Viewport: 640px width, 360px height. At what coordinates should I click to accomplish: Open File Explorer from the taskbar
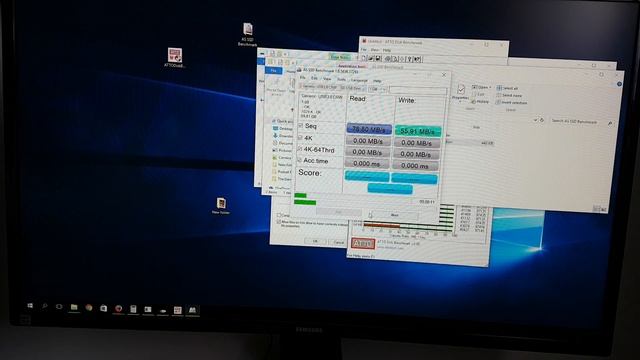point(74,307)
